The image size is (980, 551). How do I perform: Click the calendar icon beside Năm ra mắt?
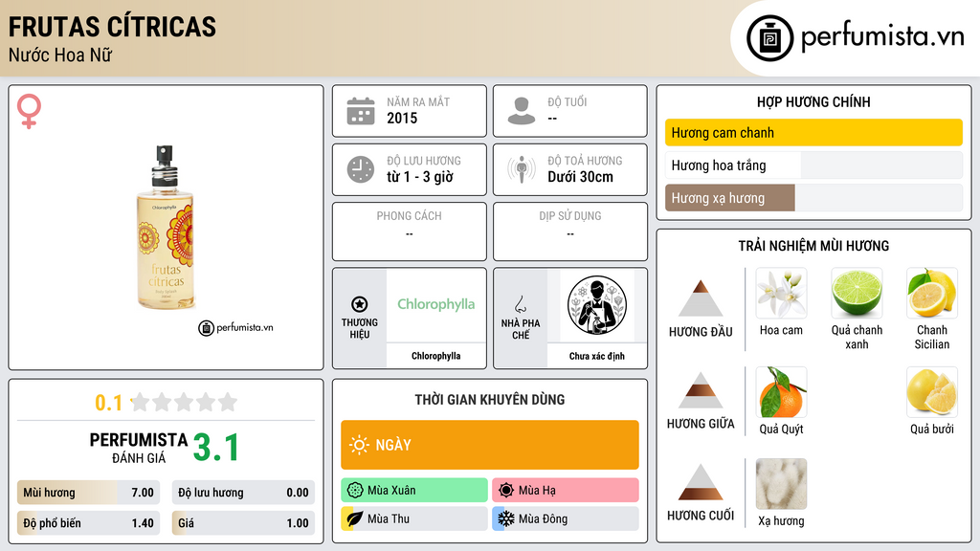point(361,111)
